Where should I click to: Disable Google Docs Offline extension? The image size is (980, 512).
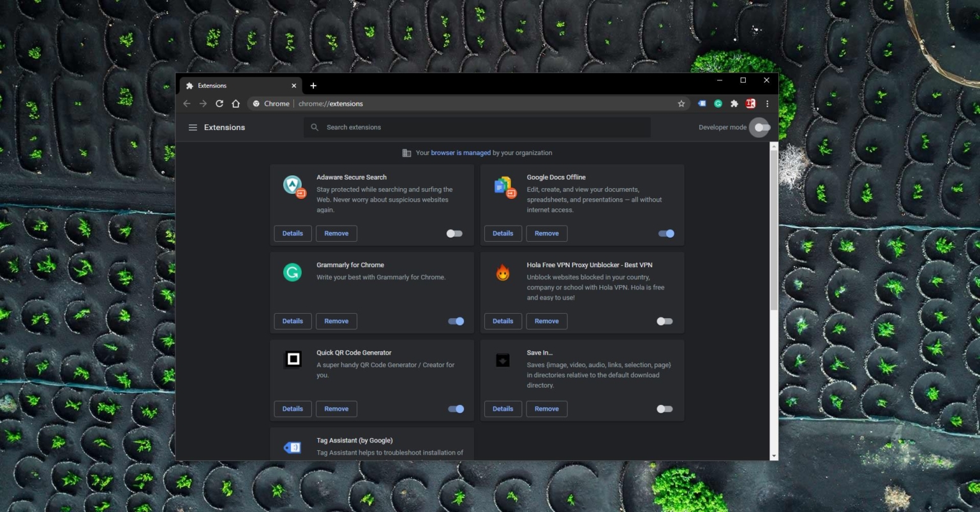click(x=666, y=233)
